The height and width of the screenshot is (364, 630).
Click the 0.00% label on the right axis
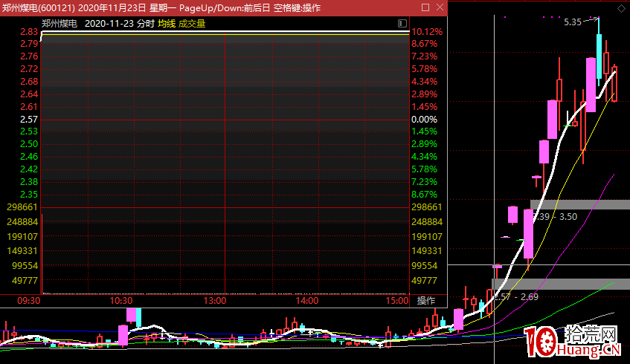pos(424,120)
